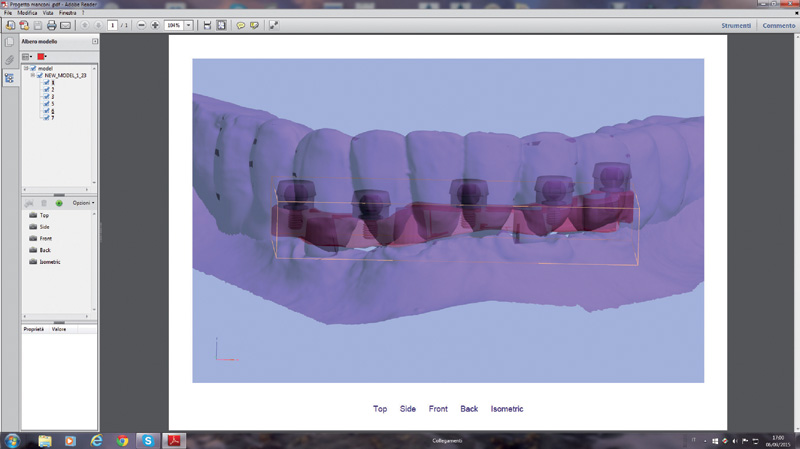The image size is (800, 449).
Task: Click the Isometric link below the model
Action: click(x=507, y=409)
